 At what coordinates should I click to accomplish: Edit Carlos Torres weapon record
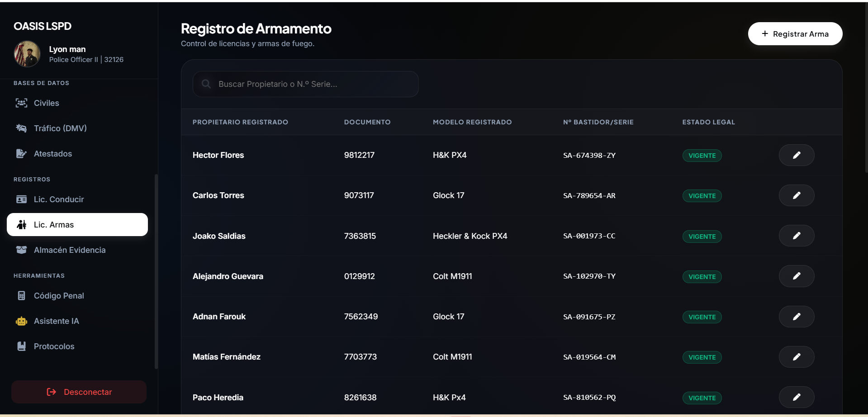pos(797,195)
